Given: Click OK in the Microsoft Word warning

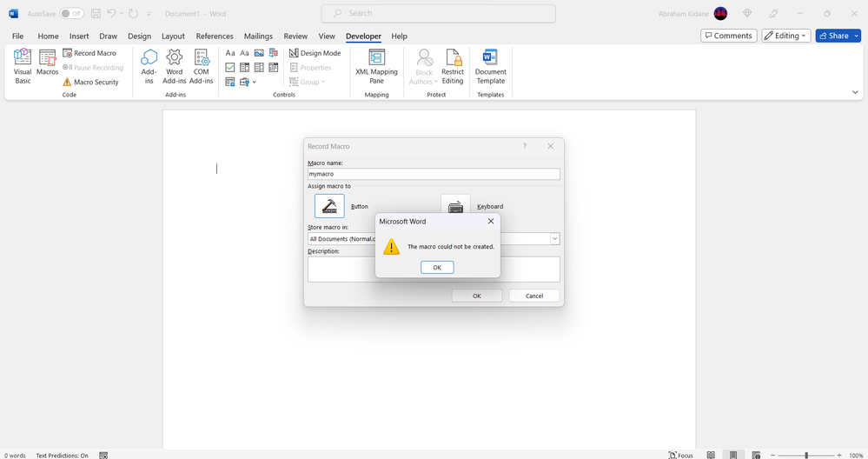Looking at the screenshot, I should click(x=437, y=268).
